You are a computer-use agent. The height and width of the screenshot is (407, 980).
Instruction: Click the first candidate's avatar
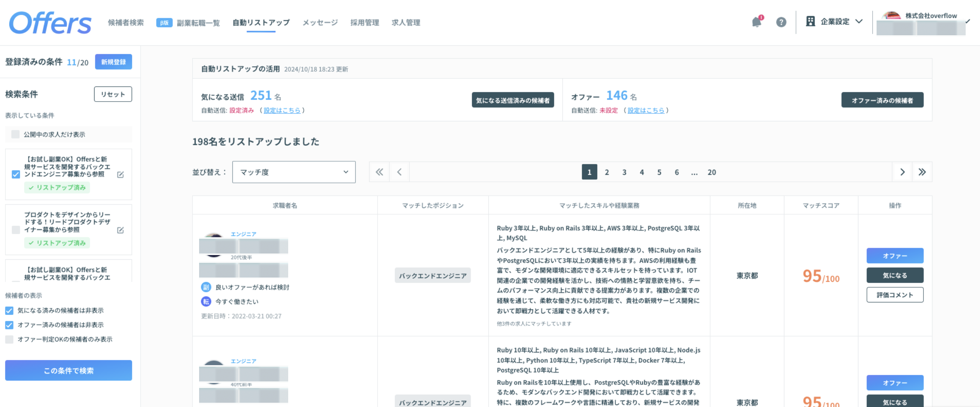pyautogui.click(x=213, y=245)
